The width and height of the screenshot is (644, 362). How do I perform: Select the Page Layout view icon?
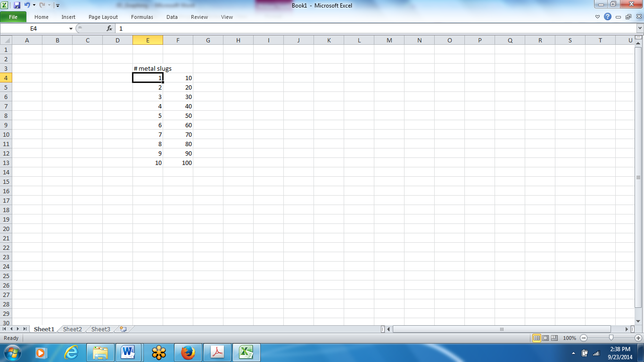pos(545,338)
